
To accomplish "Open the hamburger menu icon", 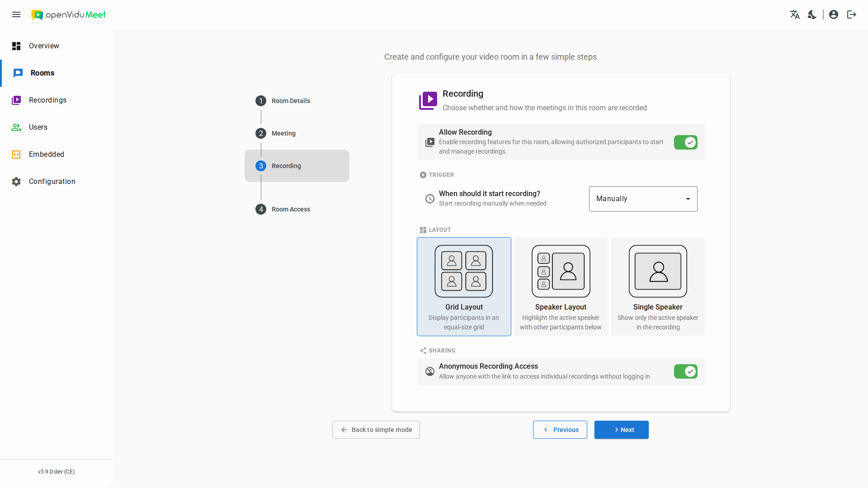I will tap(16, 14).
